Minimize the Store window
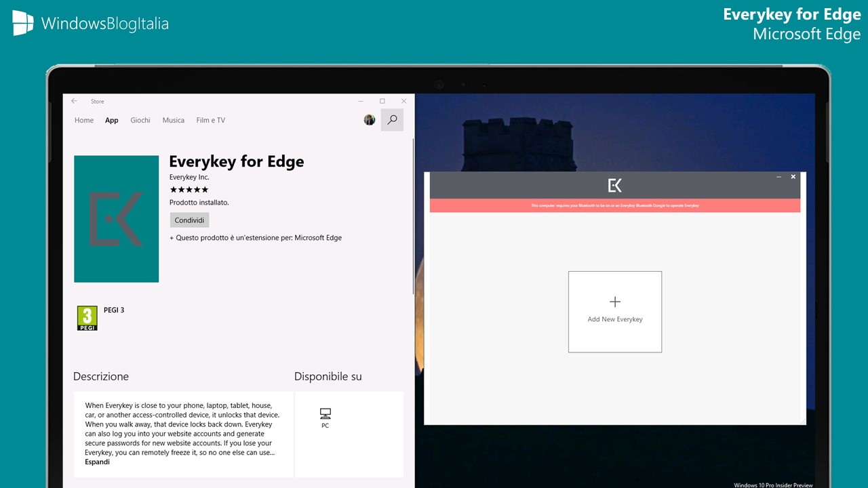The image size is (868, 488). coord(360,101)
